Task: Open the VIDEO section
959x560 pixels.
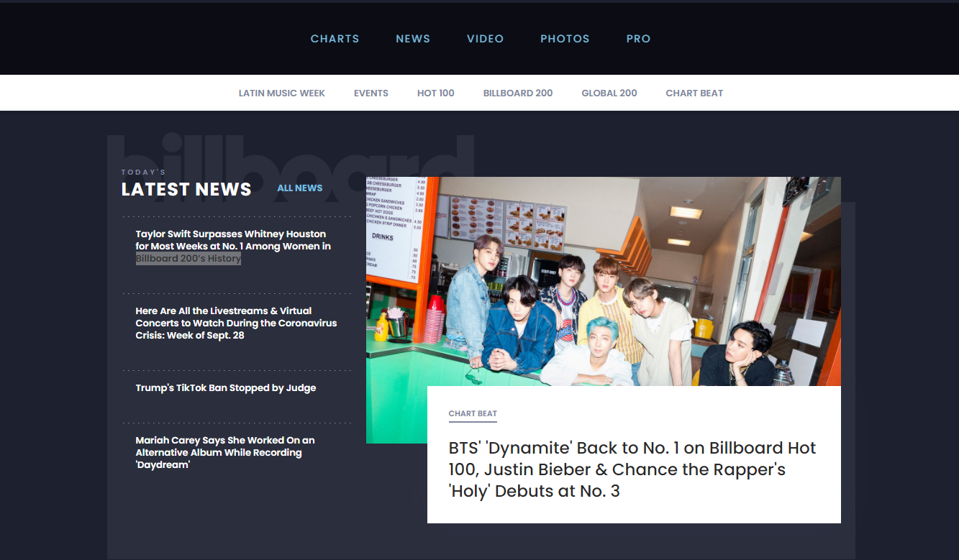Action: tap(485, 39)
